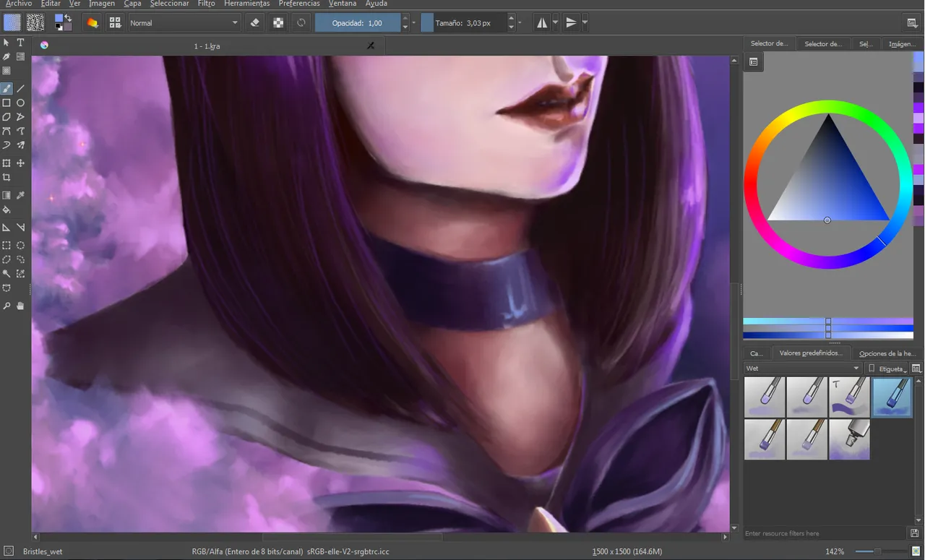Viewport: 925px width, 560px height.
Task: Select the paint tube wet brush preset
Action: (x=849, y=439)
